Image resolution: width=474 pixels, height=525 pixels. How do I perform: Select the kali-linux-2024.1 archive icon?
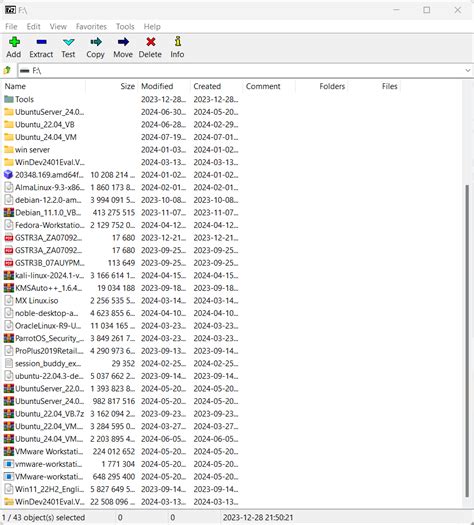(x=9, y=276)
